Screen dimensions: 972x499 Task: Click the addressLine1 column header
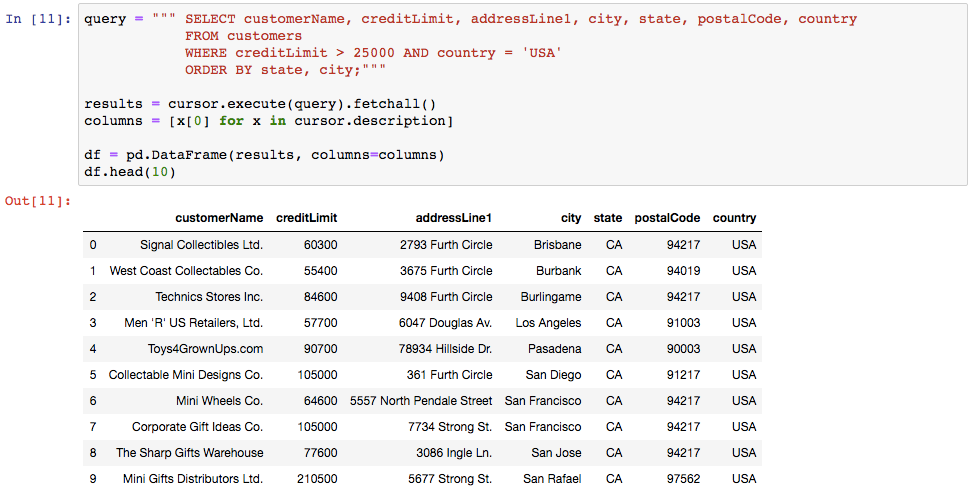click(x=454, y=218)
